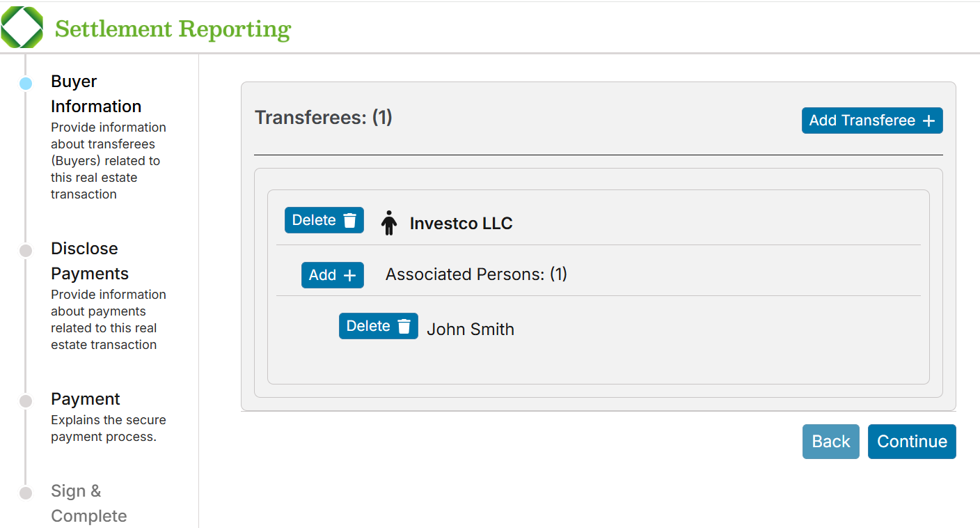
Task: Click the Buyer Information step circle
Action: tap(26, 84)
